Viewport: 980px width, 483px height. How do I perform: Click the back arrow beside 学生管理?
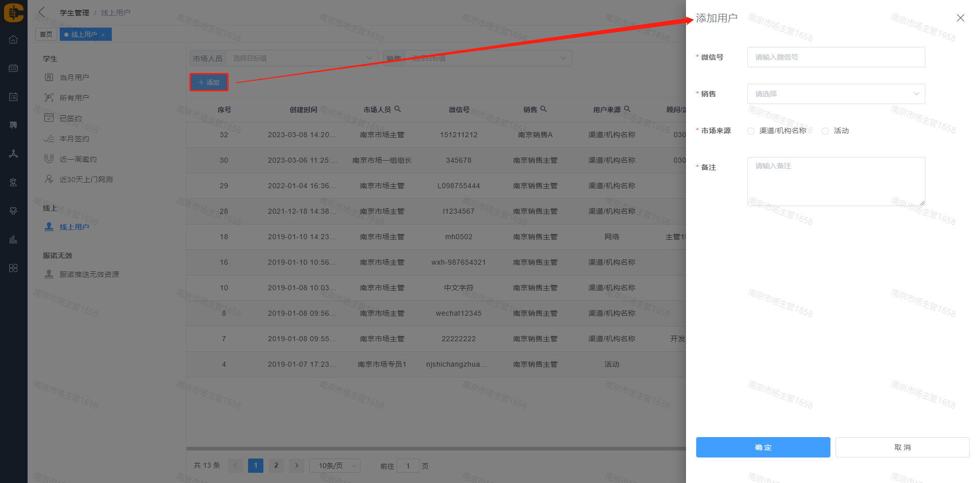pyautogui.click(x=42, y=12)
